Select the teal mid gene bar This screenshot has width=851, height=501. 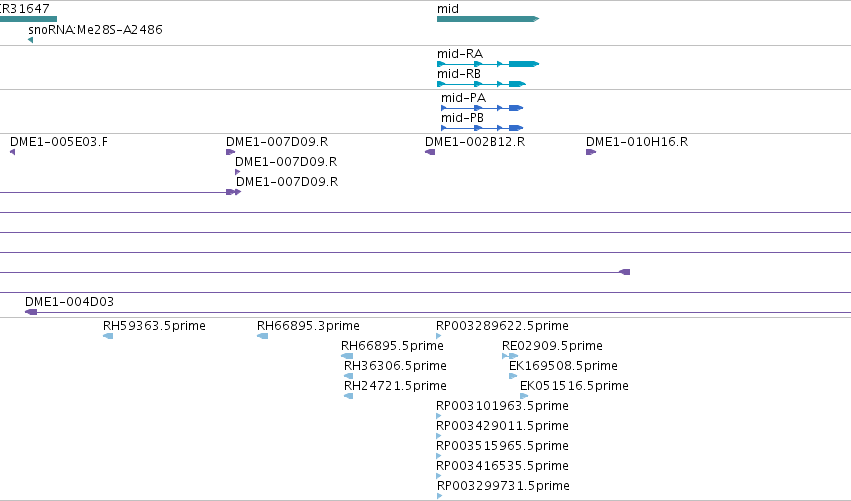point(488,19)
